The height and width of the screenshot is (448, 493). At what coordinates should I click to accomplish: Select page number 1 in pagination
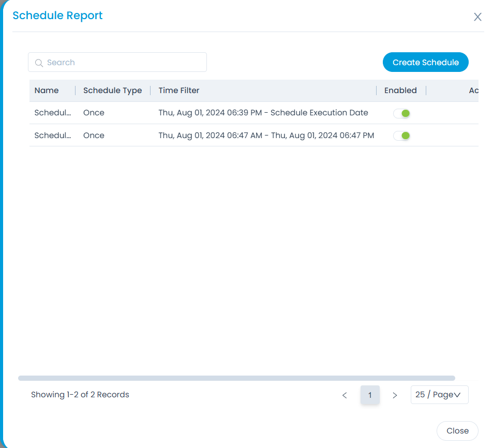(x=370, y=395)
